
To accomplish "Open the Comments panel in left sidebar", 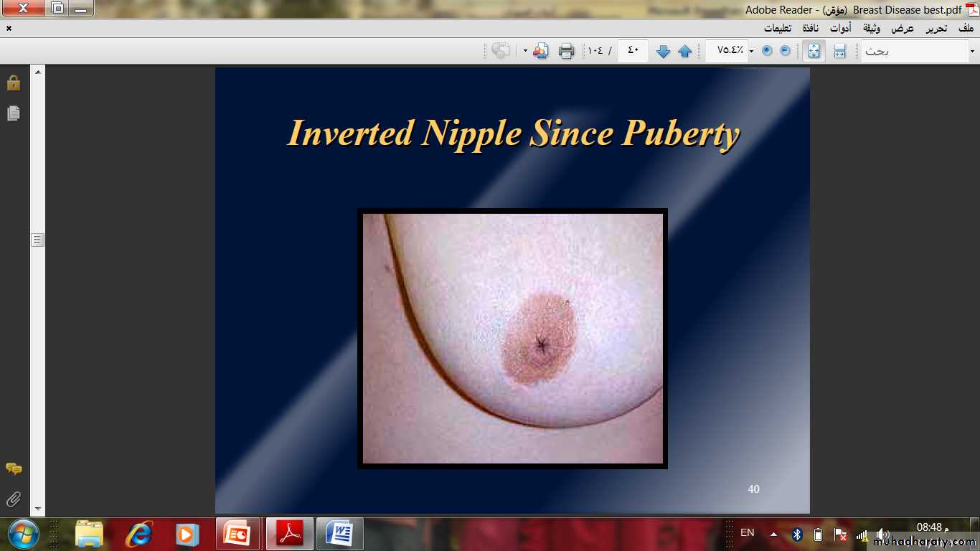I will click(13, 468).
